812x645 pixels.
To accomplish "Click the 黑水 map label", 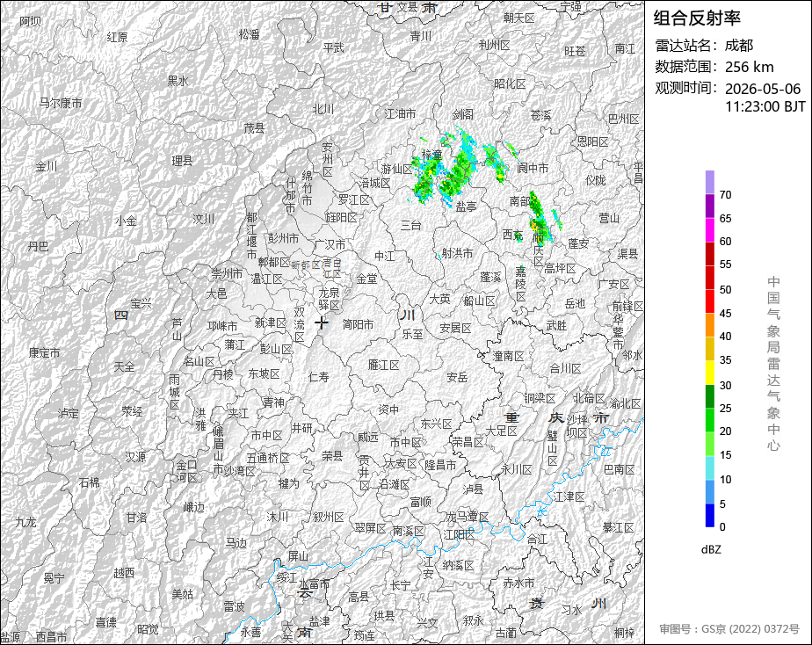I will point(178,80).
